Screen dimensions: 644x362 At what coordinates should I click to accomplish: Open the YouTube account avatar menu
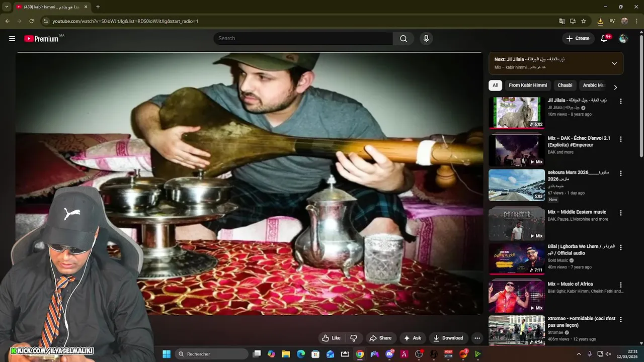click(623, 39)
